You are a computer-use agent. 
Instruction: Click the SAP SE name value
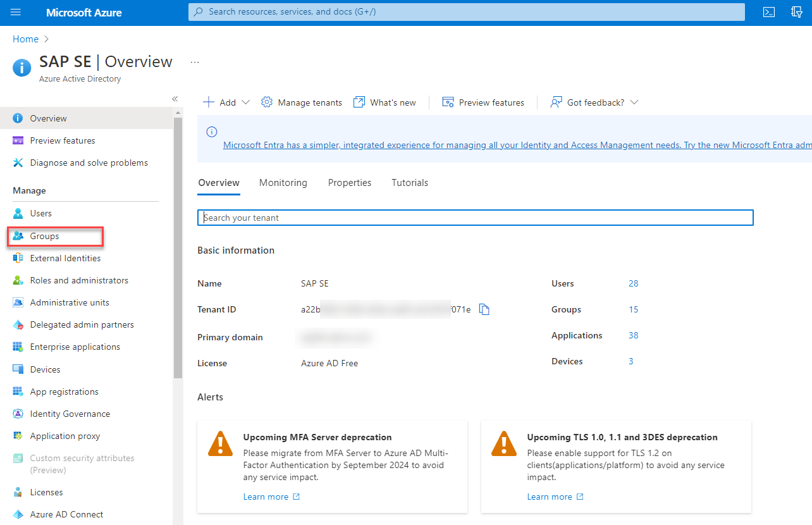point(315,283)
